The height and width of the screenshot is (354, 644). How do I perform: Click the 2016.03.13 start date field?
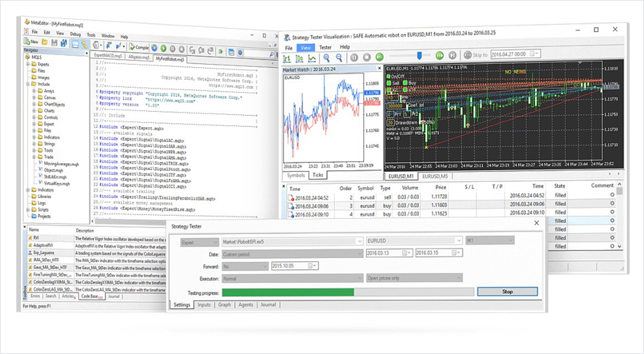point(389,253)
